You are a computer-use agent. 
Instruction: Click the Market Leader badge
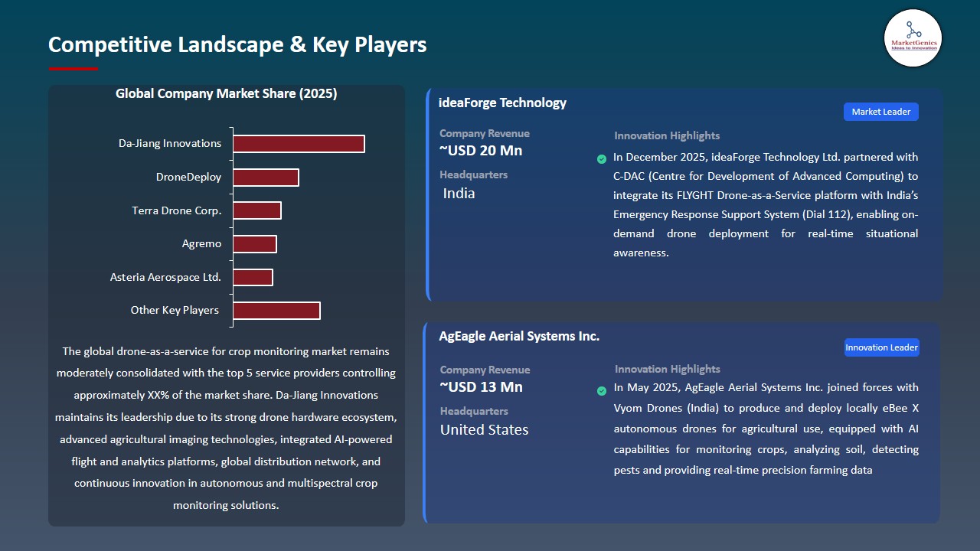pyautogui.click(x=881, y=112)
